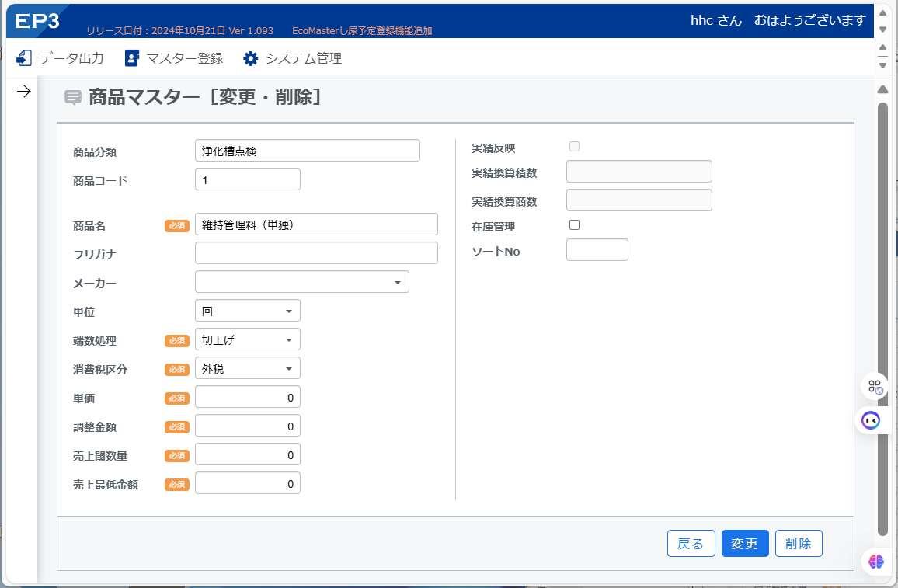Open the メーカー dropdown
Image resolution: width=898 pixels, height=588 pixels.
click(x=302, y=282)
